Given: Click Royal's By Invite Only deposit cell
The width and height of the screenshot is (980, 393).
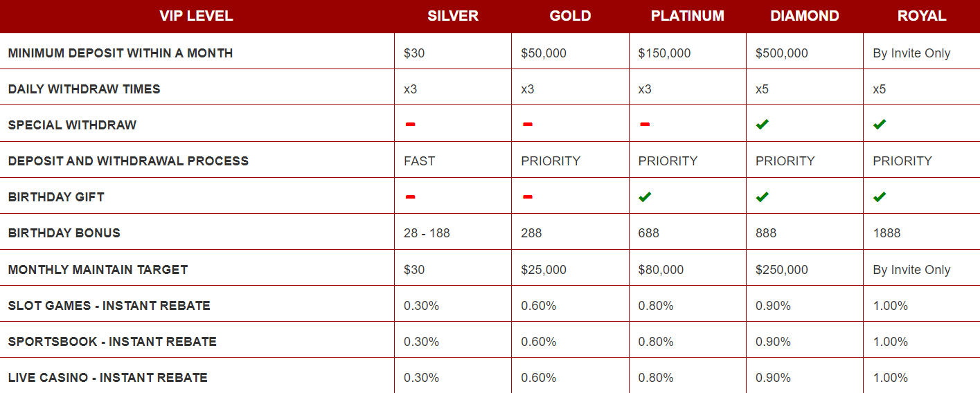Looking at the screenshot, I should (x=911, y=53).
